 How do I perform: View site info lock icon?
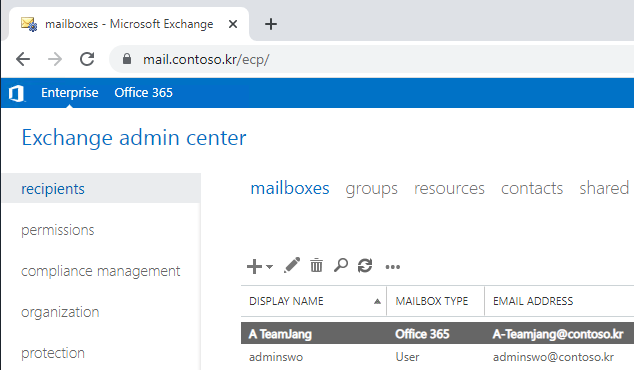127,59
